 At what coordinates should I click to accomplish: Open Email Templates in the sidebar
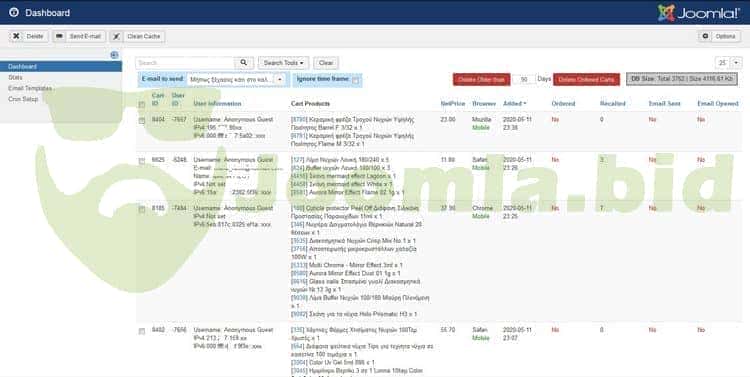30,89
